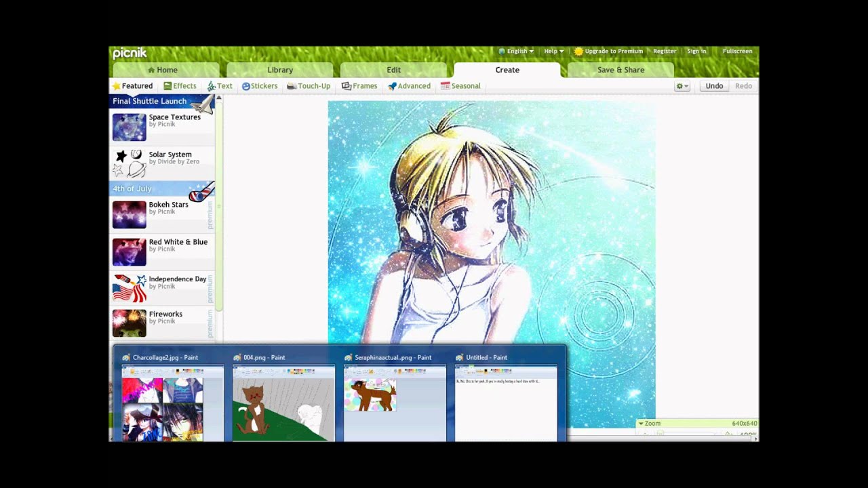Click the Undo button
The width and height of the screenshot is (868, 488).
pyautogui.click(x=714, y=86)
